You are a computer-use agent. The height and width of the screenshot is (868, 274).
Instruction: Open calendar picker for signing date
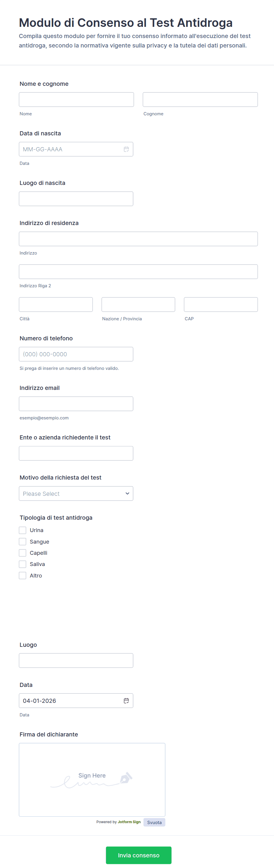pyautogui.click(x=126, y=700)
